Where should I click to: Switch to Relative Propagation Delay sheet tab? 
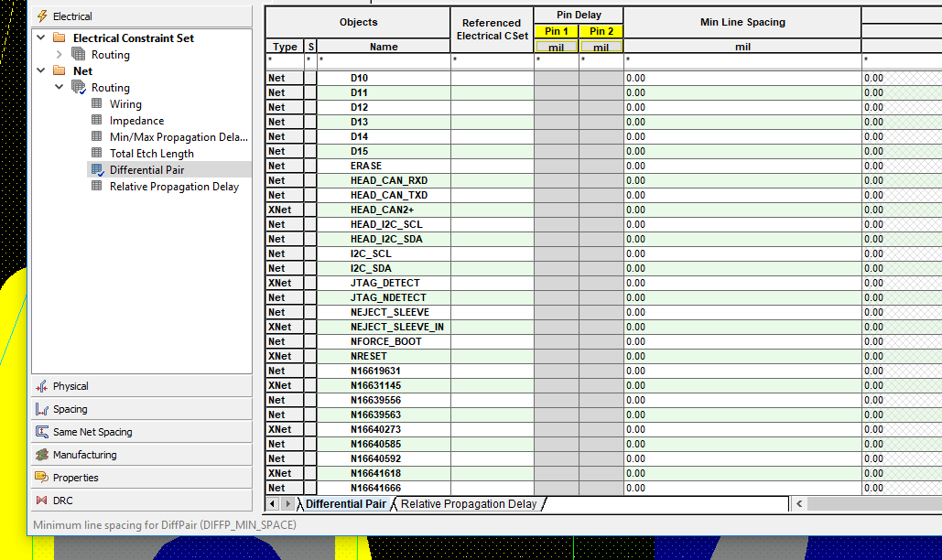[468, 504]
